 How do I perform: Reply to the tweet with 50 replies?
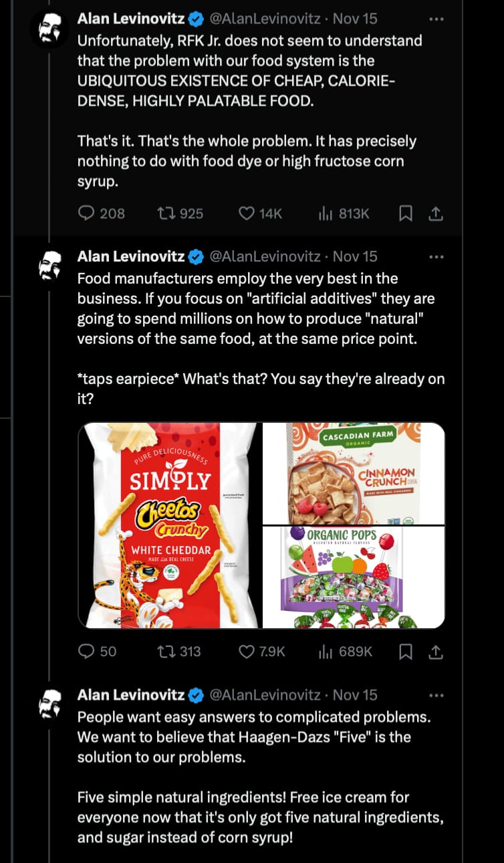click(98, 651)
